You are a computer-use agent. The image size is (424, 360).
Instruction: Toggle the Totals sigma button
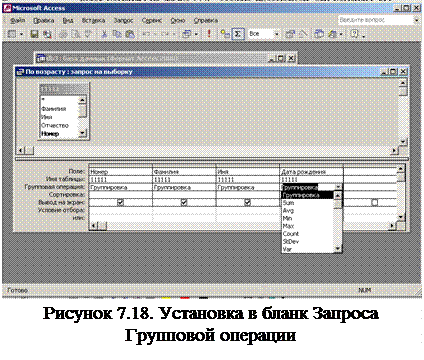tap(238, 34)
